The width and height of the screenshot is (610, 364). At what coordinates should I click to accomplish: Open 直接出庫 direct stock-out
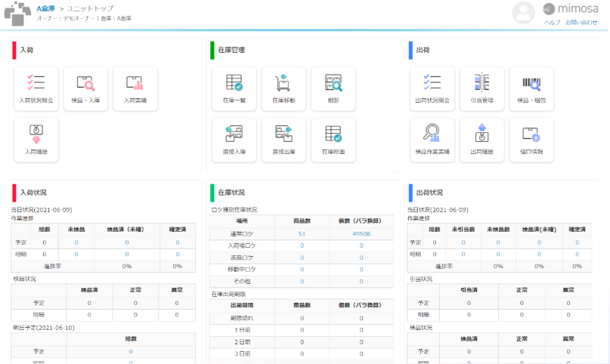pyautogui.click(x=283, y=140)
